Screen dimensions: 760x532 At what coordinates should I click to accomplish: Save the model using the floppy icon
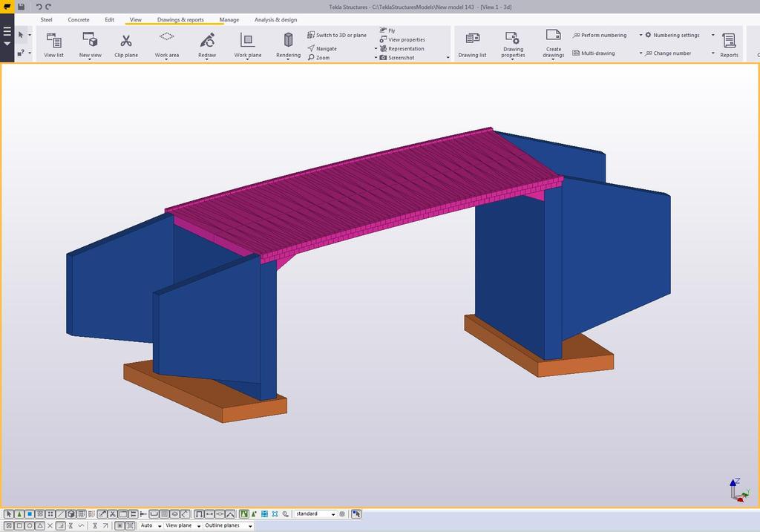pyautogui.click(x=22, y=7)
